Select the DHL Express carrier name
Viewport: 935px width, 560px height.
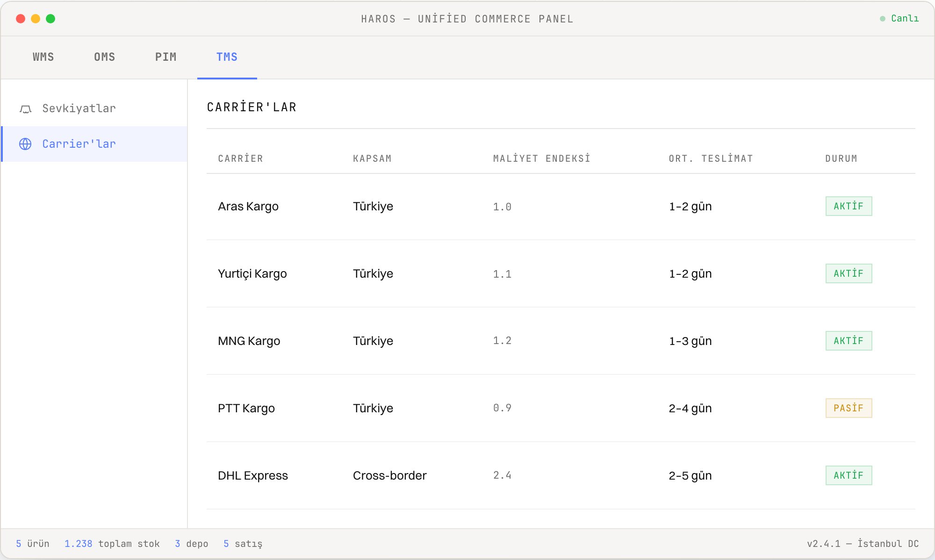pos(253,475)
